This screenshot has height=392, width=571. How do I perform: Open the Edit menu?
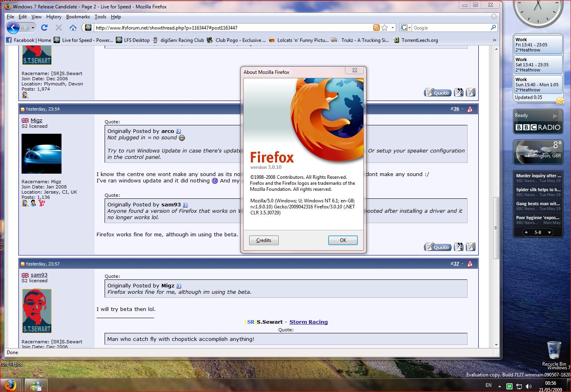[x=23, y=17]
